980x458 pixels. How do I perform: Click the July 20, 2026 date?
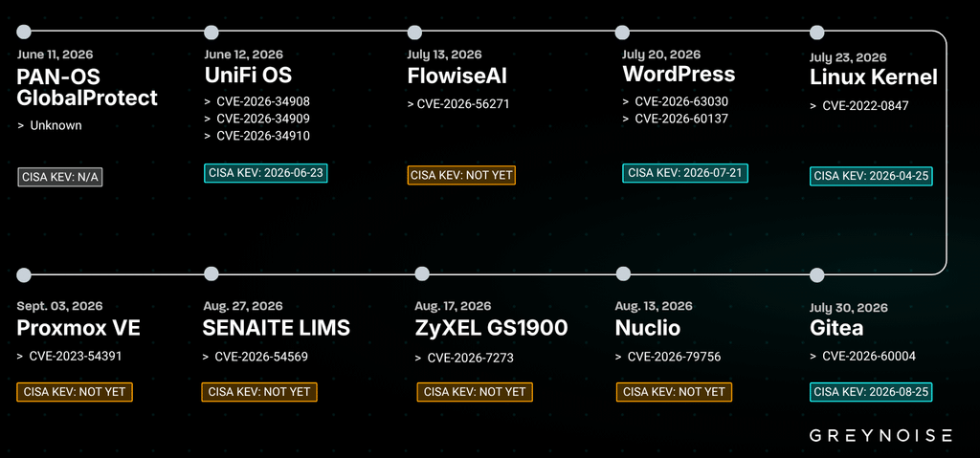pos(661,55)
